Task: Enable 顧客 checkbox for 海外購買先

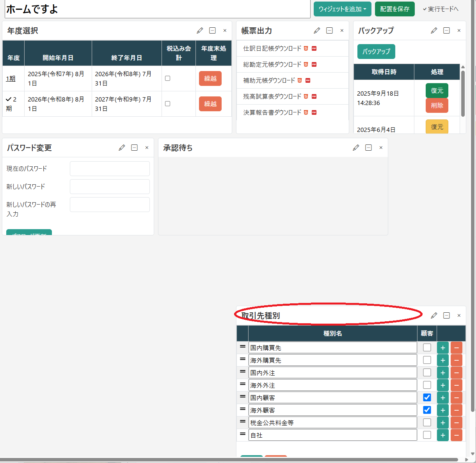Action: point(427,360)
